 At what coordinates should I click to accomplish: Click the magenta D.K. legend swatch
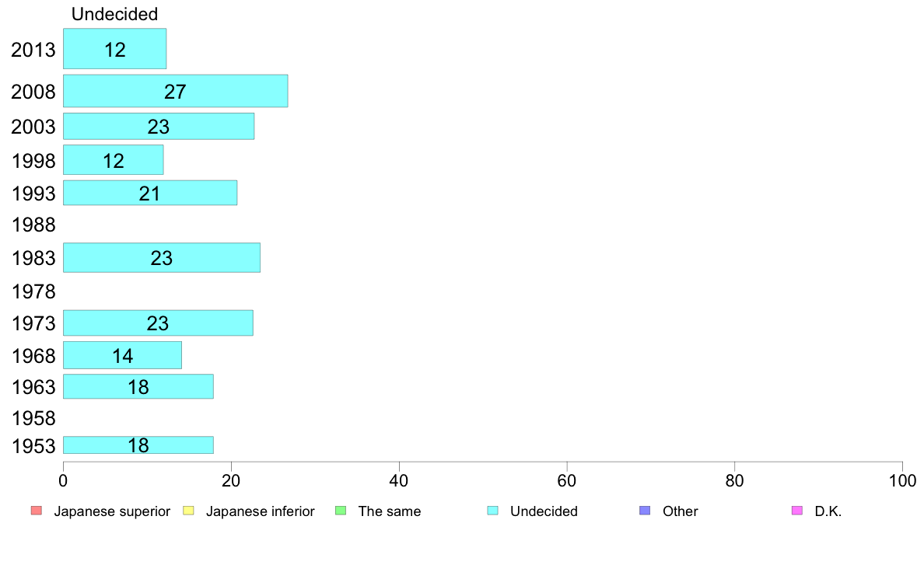click(797, 511)
